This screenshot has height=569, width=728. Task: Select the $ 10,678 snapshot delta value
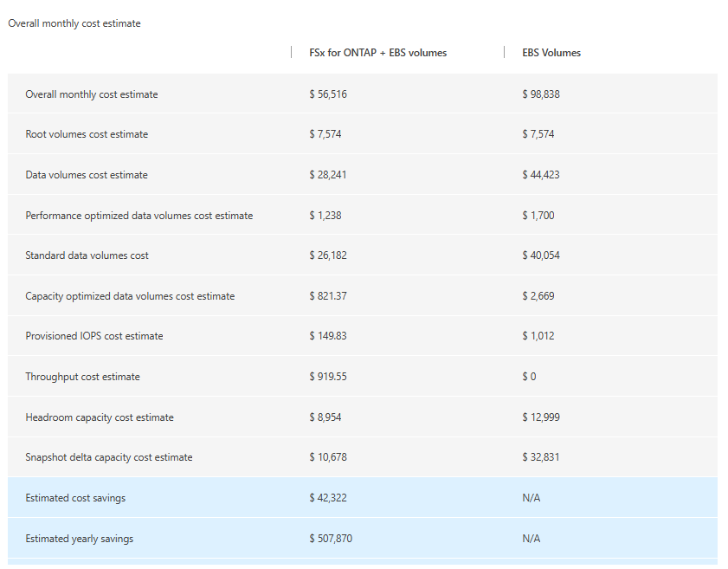(x=328, y=457)
